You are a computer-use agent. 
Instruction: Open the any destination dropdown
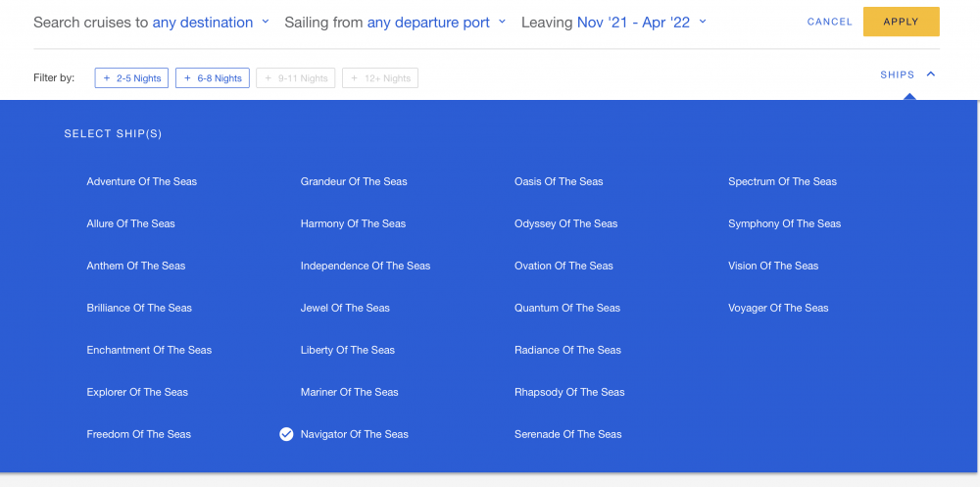click(x=203, y=23)
